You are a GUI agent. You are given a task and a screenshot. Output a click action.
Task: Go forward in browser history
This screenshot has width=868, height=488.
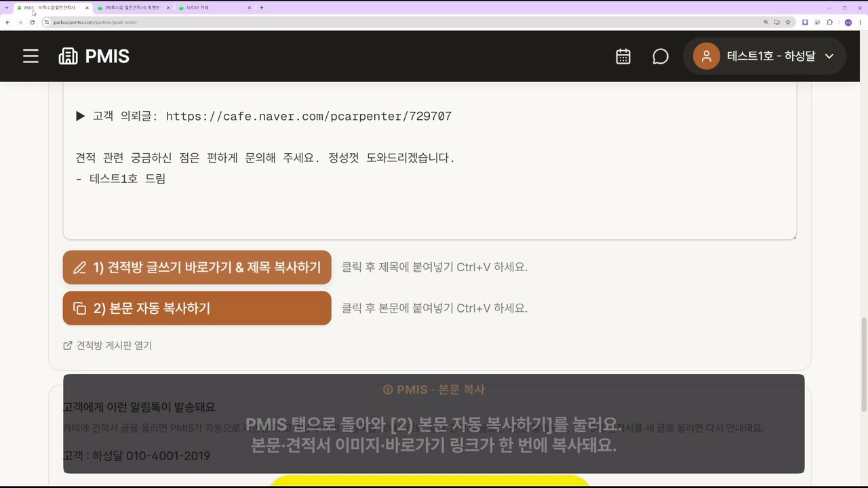point(20,22)
